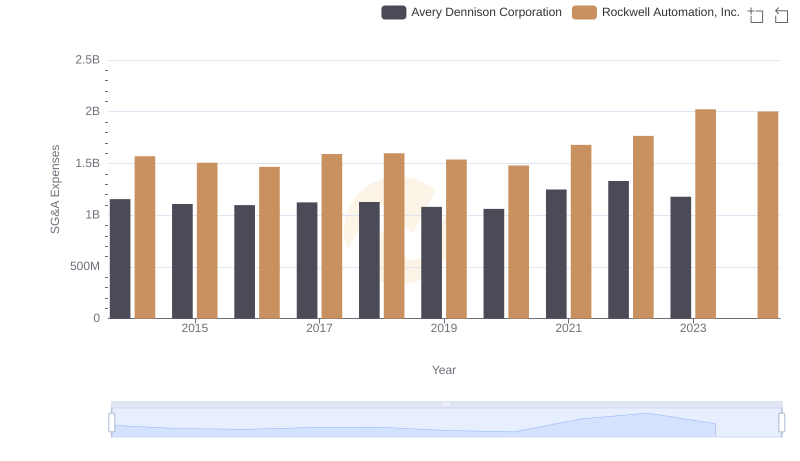Click the 2021 x-axis label

(x=568, y=328)
